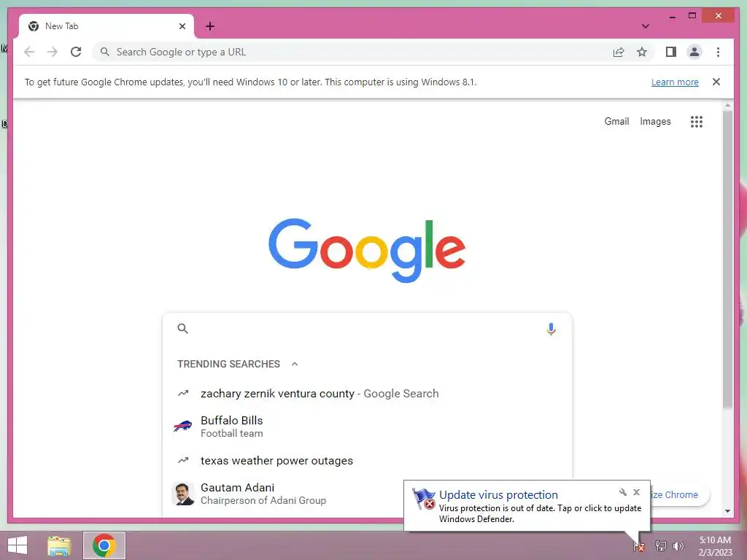
Task: Open the taskbar clock showing 5:10 AM
Action: [x=715, y=546]
